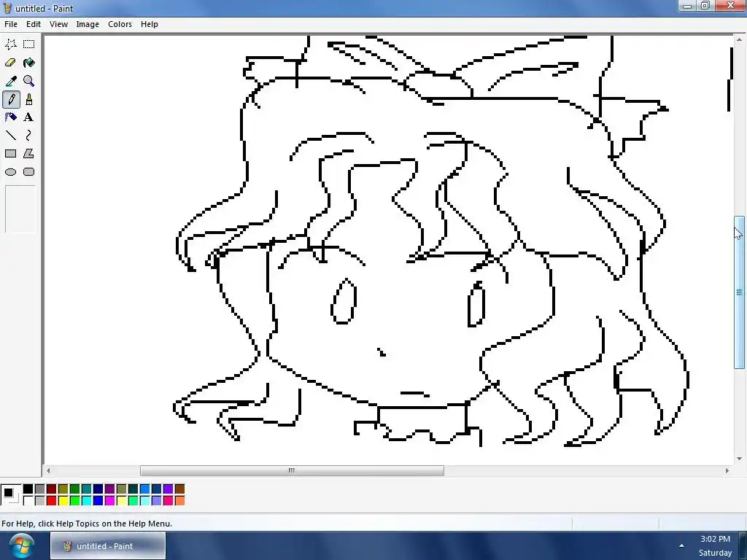Open the Edit menu
747x560 pixels.
(34, 24)
